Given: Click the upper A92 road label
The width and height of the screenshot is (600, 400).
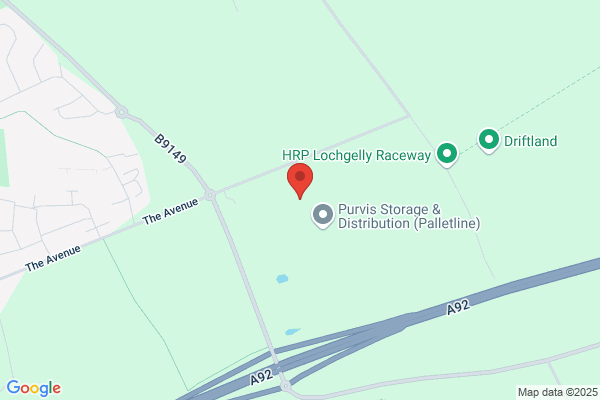Looking at the screenshot, I should (458, 307).
